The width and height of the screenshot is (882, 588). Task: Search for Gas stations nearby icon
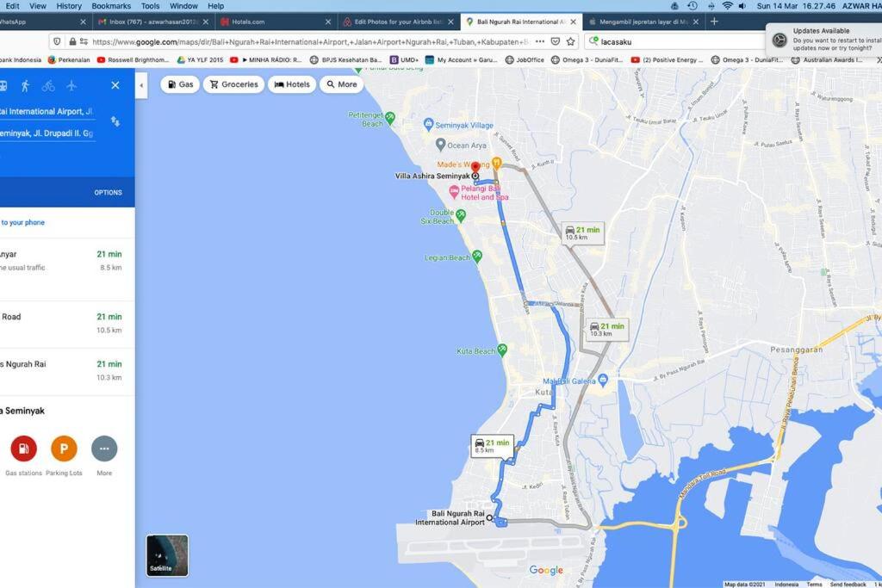click(x=23, y=449)
